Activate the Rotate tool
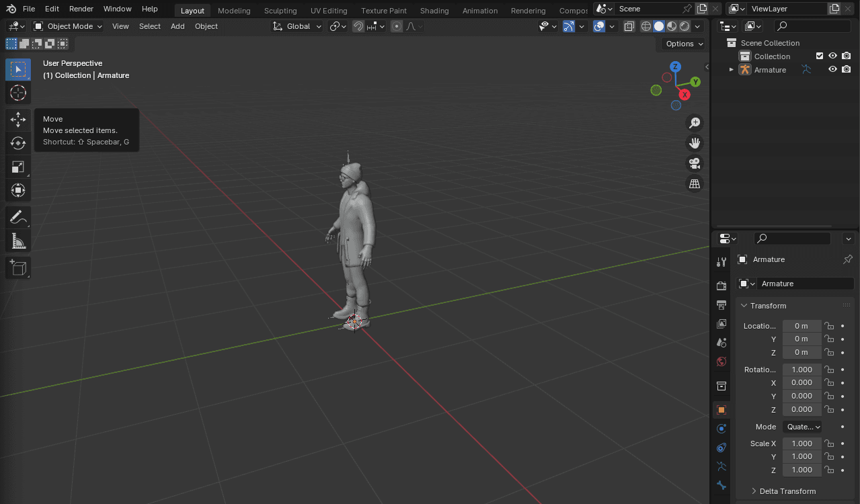The image size is (860, 504). coord(17,142)
